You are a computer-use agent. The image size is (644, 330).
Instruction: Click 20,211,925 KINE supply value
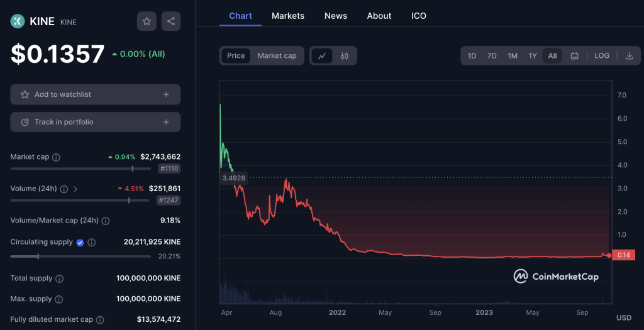click(152, 242)
